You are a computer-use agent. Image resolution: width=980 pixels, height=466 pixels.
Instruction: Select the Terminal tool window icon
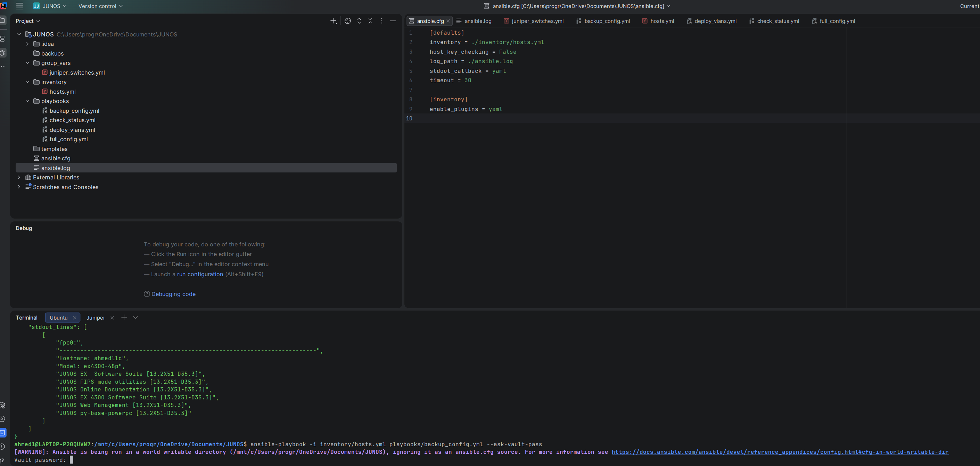(3, 433)
